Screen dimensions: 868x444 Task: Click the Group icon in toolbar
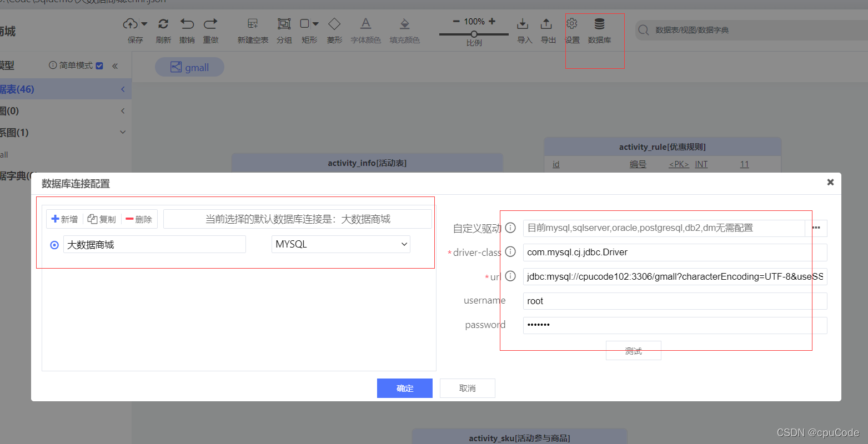tap(284, 24)
